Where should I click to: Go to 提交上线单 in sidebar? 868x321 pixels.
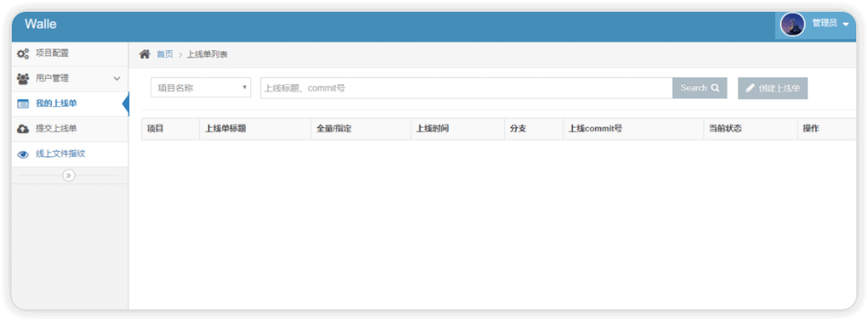(70, 129)
